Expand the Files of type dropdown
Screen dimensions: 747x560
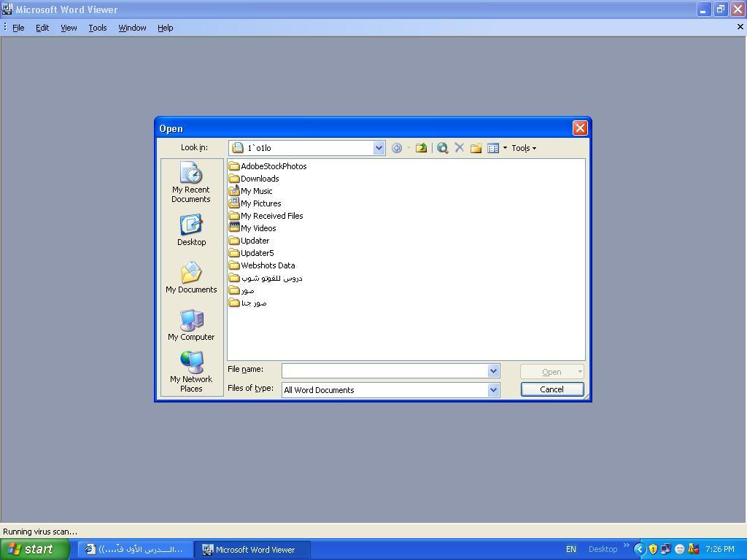click(494, 390)
